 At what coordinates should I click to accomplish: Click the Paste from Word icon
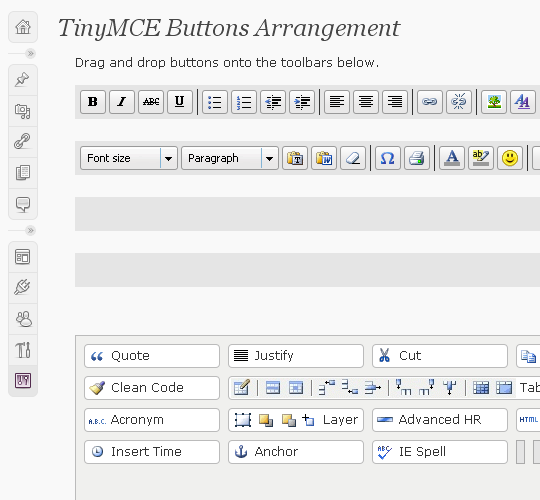coord(324,158)
